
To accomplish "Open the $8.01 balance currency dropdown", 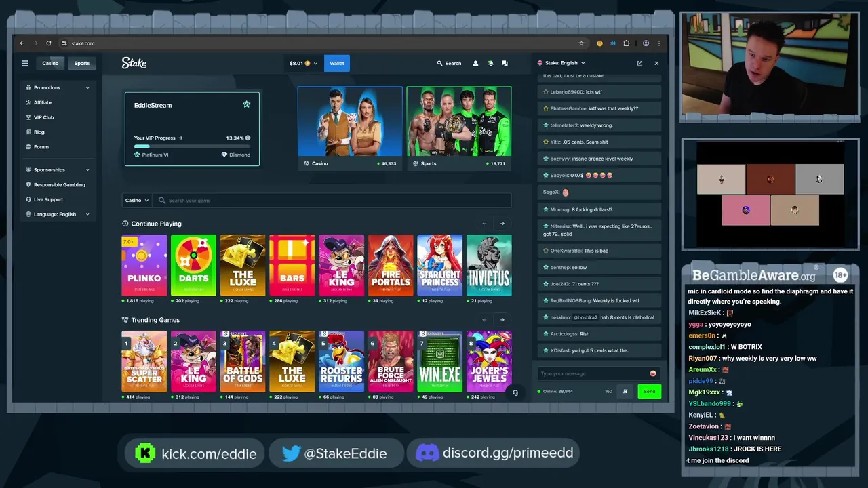I will click(303, 64).
